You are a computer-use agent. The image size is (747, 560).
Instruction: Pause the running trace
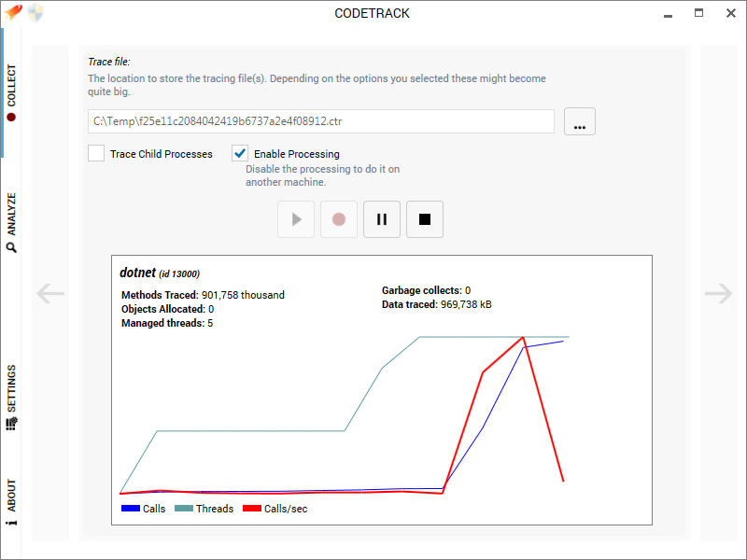[x=382, y=219]
